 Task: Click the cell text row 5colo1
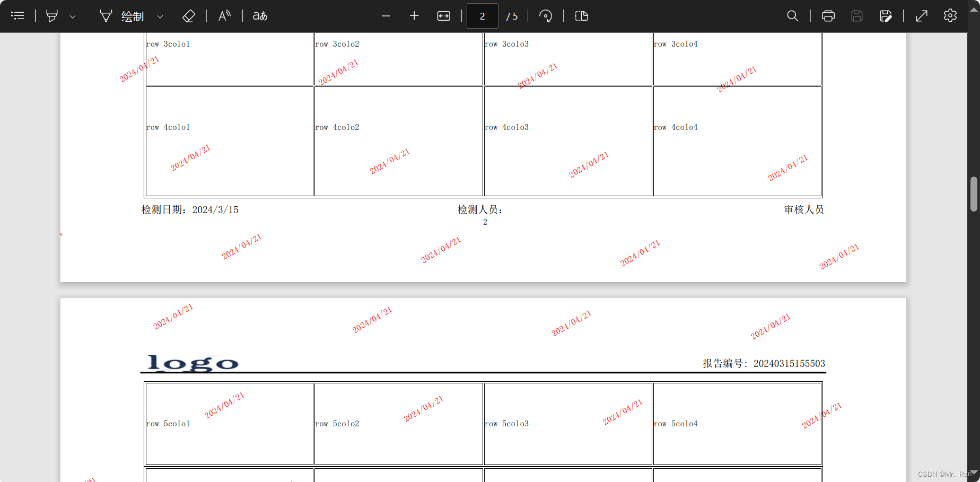pos(168,424)
